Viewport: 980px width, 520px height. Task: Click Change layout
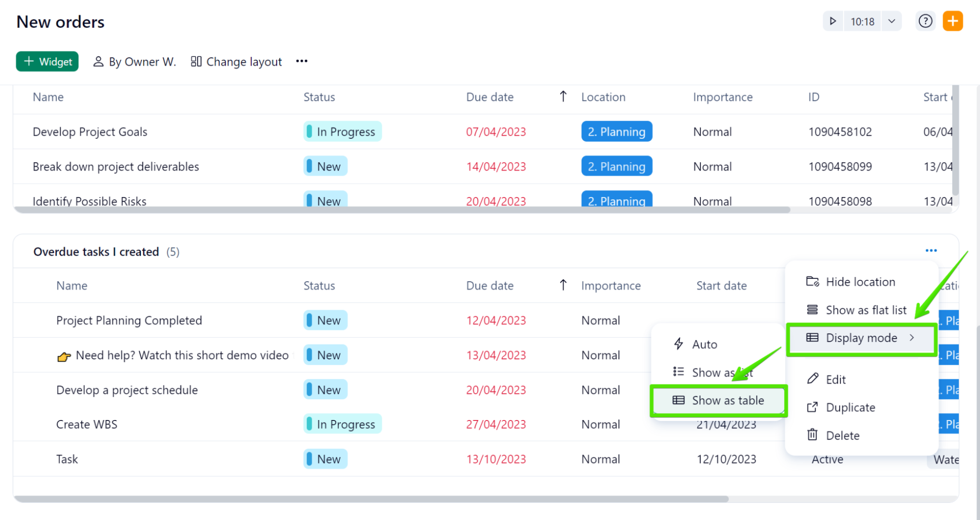pyautogui.click(x=236, y=62)
